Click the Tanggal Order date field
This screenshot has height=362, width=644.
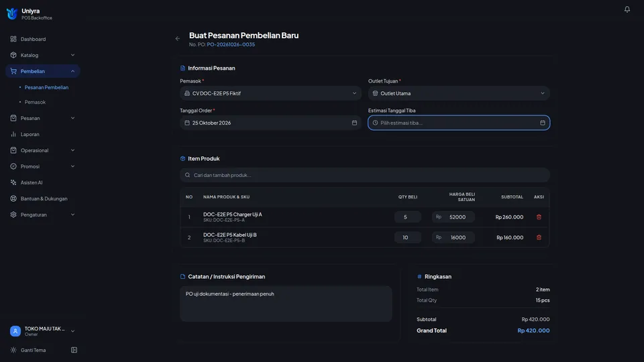tap(270, 123)
